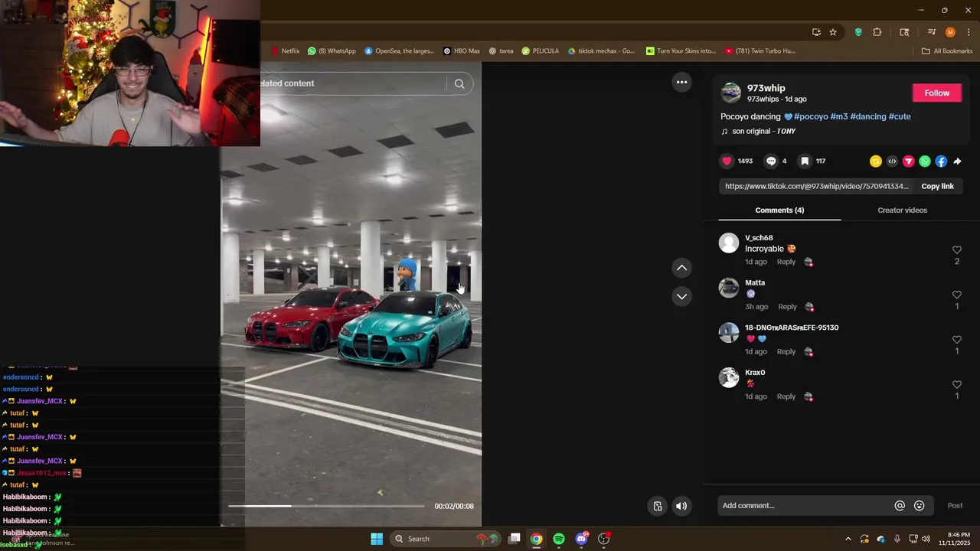Click the taskbar Search box

pos(444,539)
